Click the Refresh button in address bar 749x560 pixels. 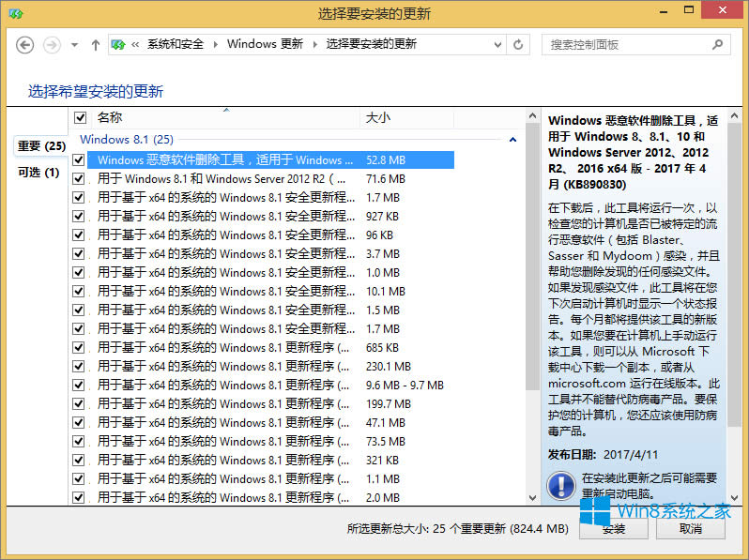(518, 44)
